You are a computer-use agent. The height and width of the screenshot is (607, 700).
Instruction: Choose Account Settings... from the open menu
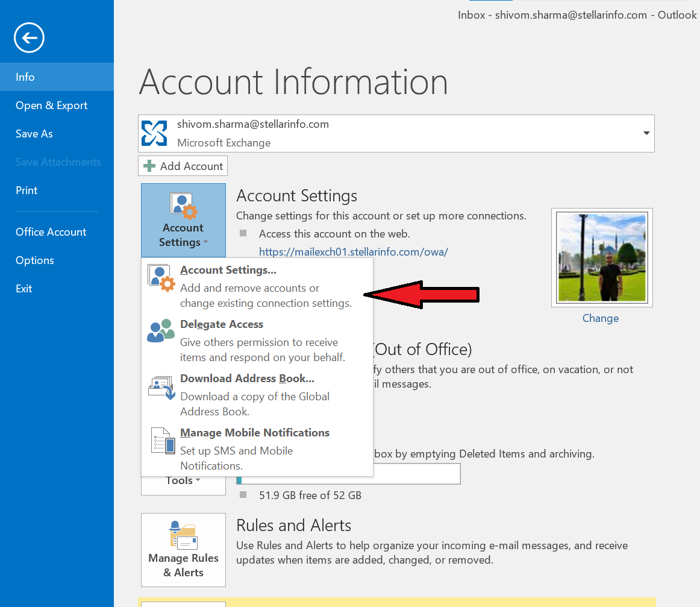pos(228,269)
